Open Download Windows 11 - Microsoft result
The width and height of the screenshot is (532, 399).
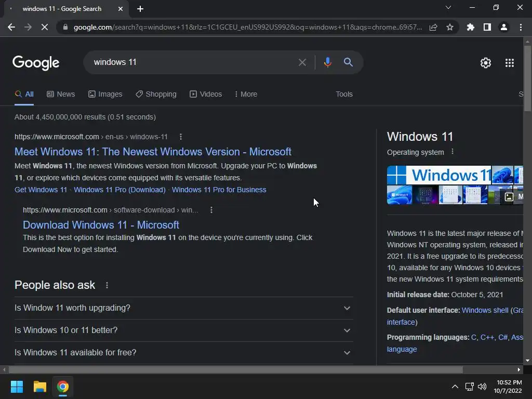point(101,225)
